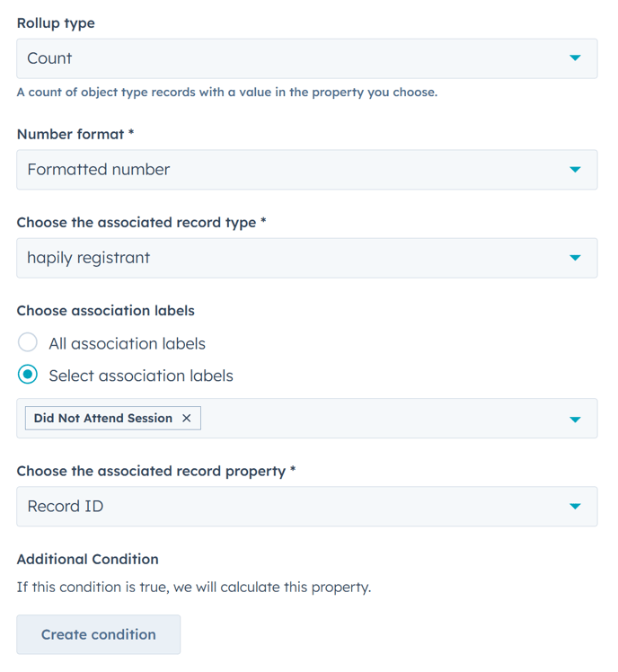Choose the 'Select association labels' radio button
This screenshot has width=618, height=672.
(x=28, y=376)
